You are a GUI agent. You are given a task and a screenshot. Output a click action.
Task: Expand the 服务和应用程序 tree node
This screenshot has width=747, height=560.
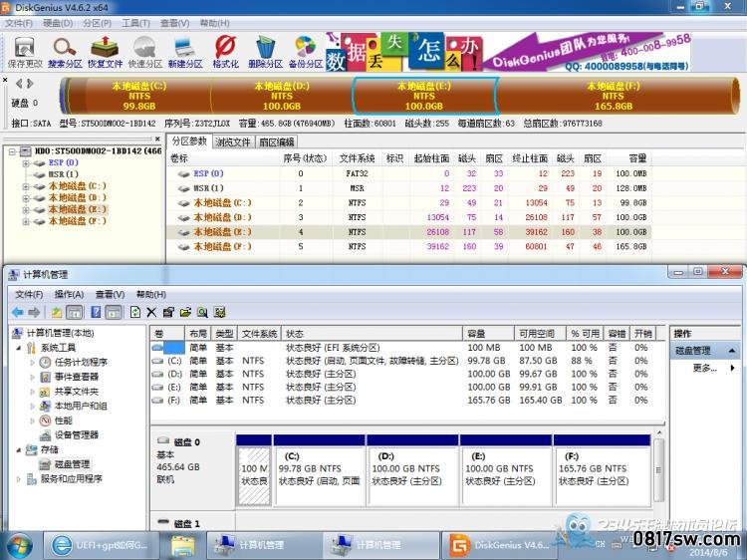click(19, 478)
